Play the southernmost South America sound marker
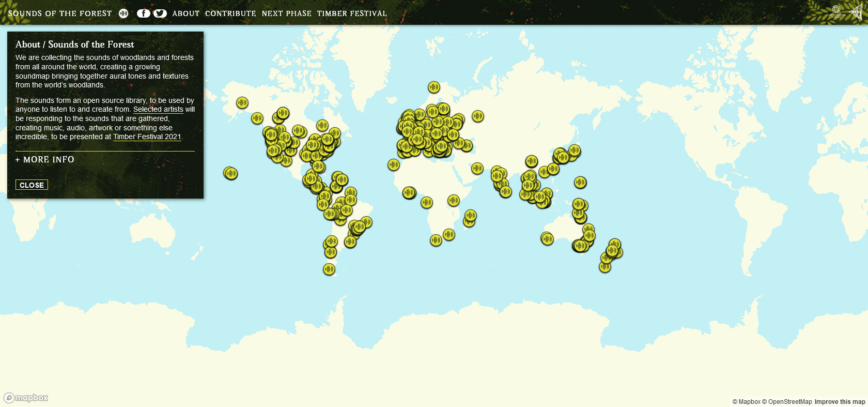This screenshot has width=868, height=407. tap(329, 269)
